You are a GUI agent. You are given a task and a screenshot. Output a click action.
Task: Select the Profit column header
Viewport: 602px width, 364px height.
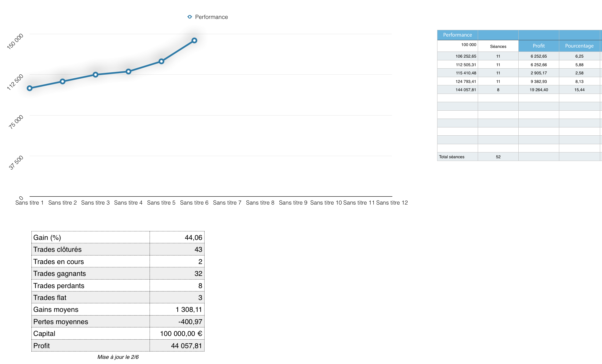click(539, 46)
